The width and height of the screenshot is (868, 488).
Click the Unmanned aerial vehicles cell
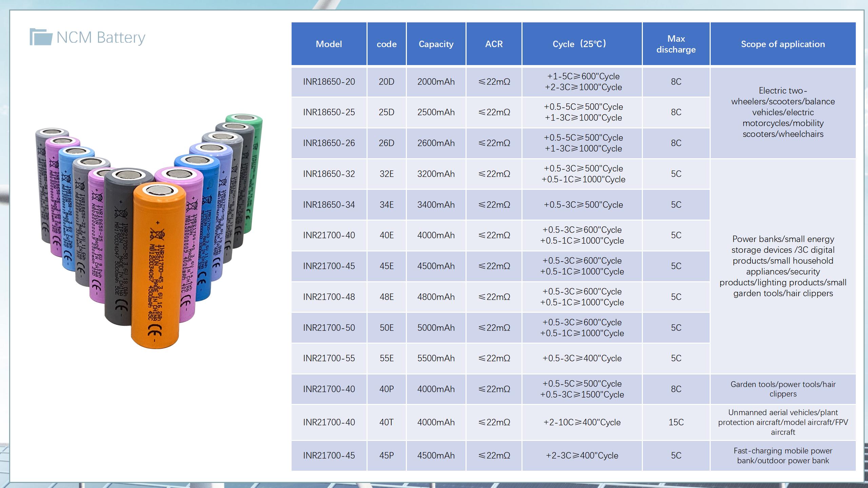pos(783,422)
